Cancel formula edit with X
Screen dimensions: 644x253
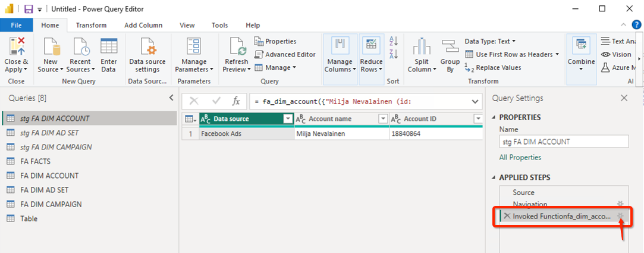coord(194,101)
